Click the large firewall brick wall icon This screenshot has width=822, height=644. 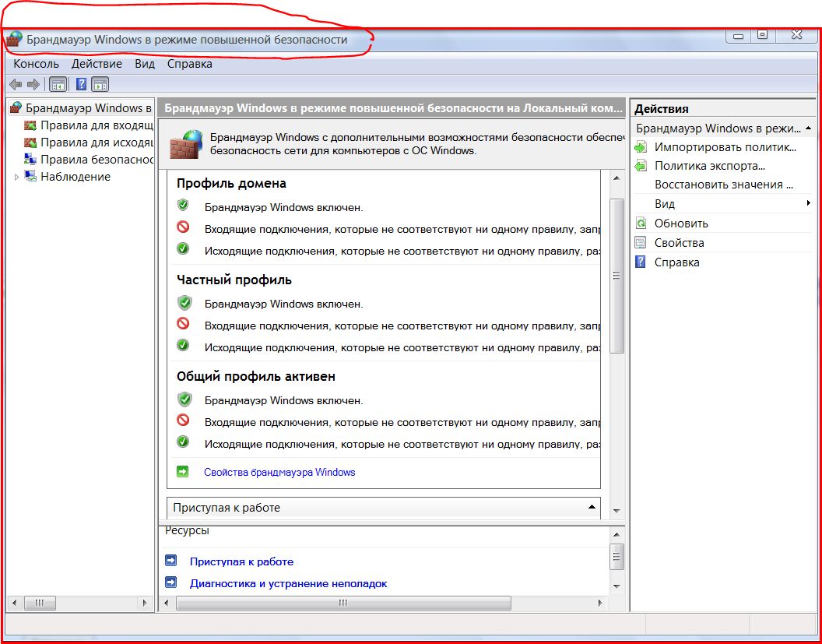(185, 143)
